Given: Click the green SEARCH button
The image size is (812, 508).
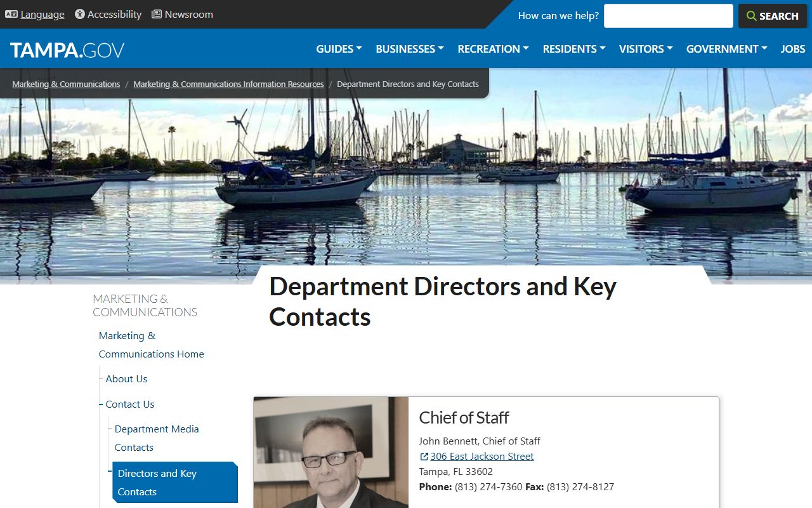Looking at the screenshot, I should point(772,16).
